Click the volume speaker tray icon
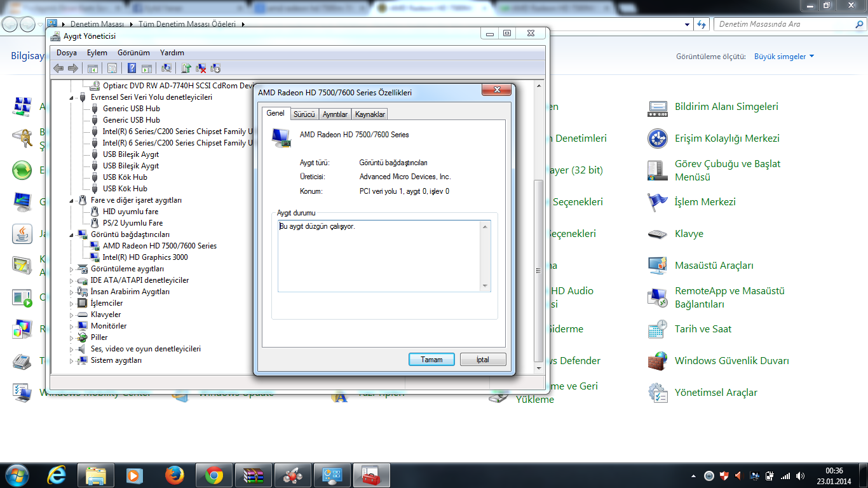Image resolution: width=868 pixels, height=488 pixels. 799,475
